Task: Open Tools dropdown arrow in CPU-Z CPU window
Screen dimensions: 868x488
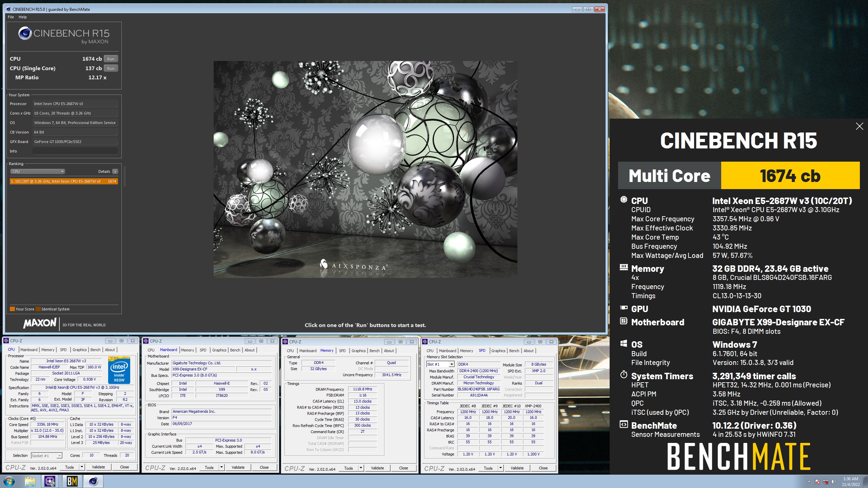Action: point(82,467)
